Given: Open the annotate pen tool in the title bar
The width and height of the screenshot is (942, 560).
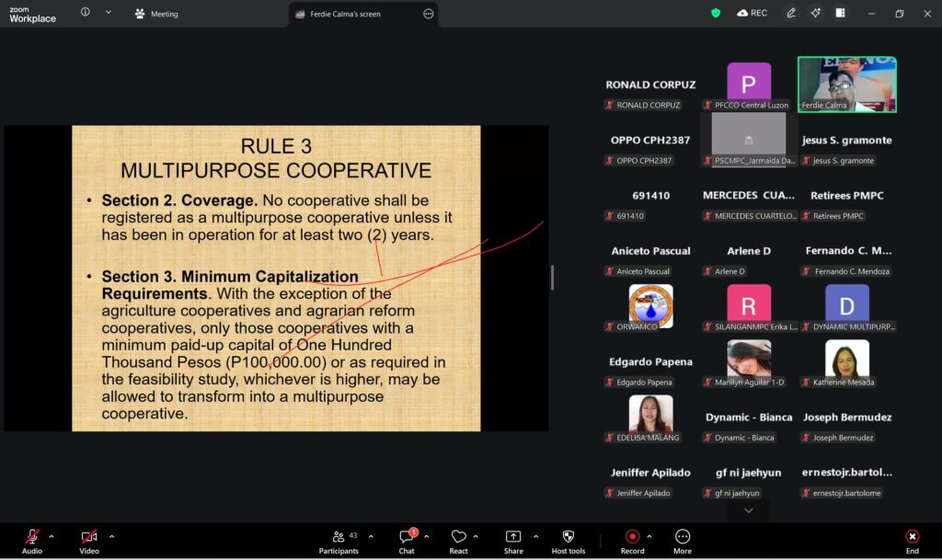Looking at the screenshot, I should [x=791, y=13].
